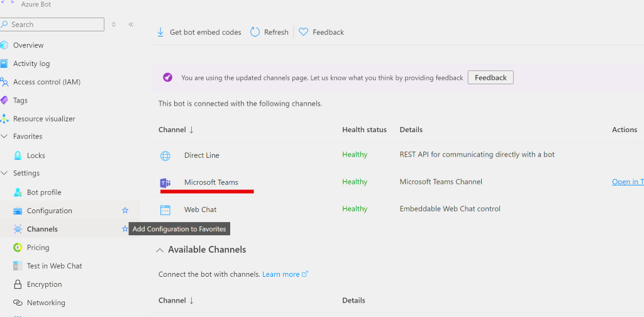The height and width of the screenshot is (317, 644).
Task: Click the purple Tags icon
Action: click(x=4, y=100)
